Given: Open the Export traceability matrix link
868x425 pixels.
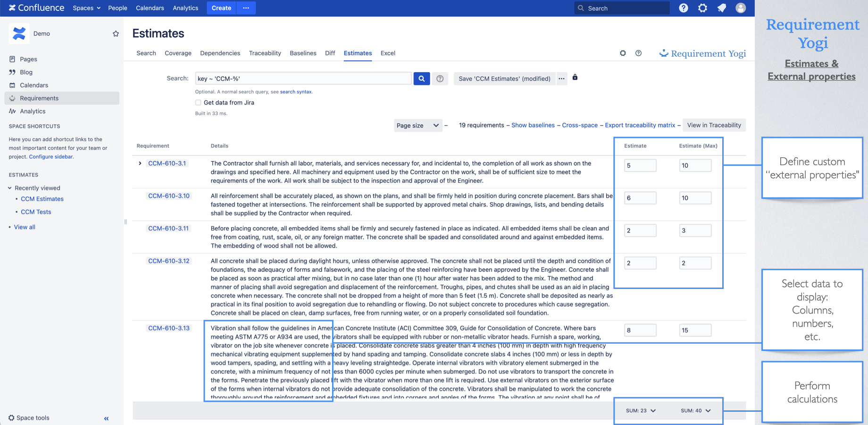Looking at the screenshot, I should pos(640,125).
